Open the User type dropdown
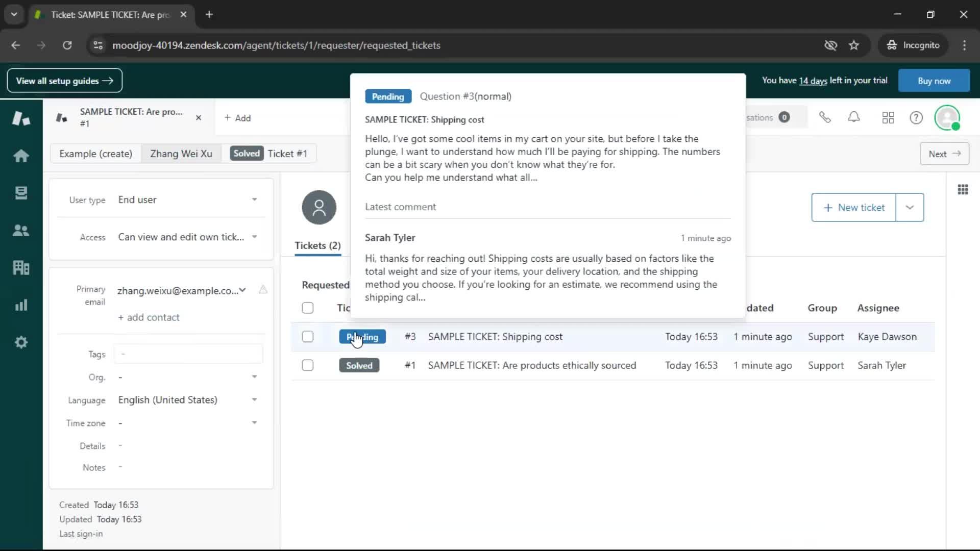The height and width of the screenshot is (551, 980). pyautogui.click(x=188, y=199)
